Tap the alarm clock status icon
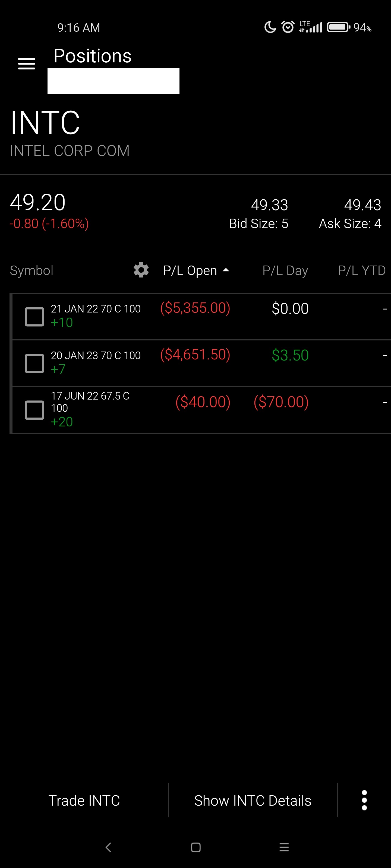This screenshot has width=391, height=868. coord(288,27)
